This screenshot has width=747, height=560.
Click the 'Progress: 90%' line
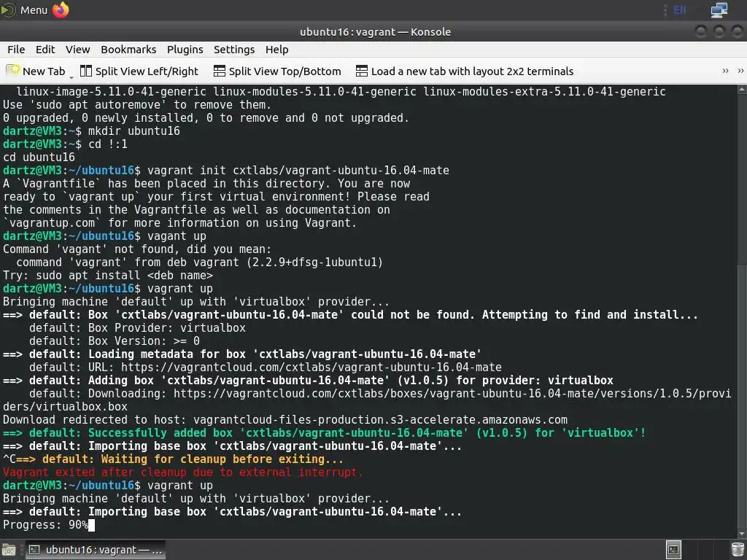[x=45, y=525]
